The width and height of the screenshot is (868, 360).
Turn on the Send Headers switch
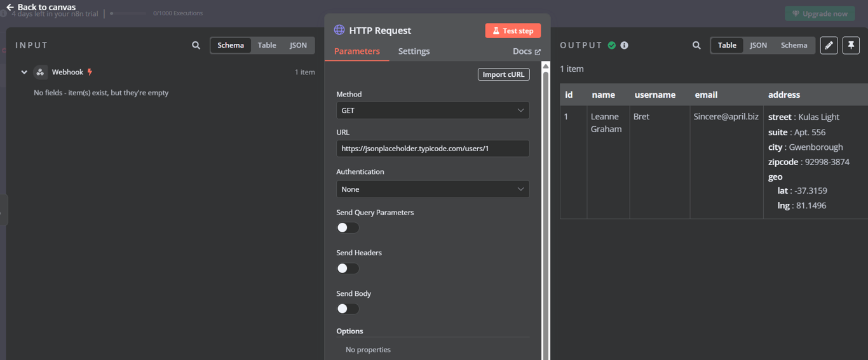348,269
